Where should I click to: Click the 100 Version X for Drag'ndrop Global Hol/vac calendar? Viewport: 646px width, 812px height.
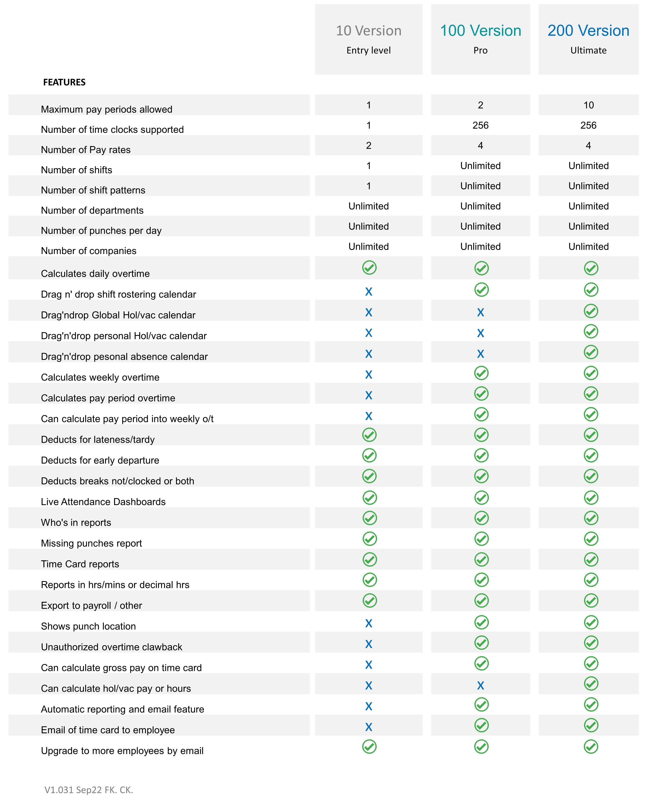[480, 312]
